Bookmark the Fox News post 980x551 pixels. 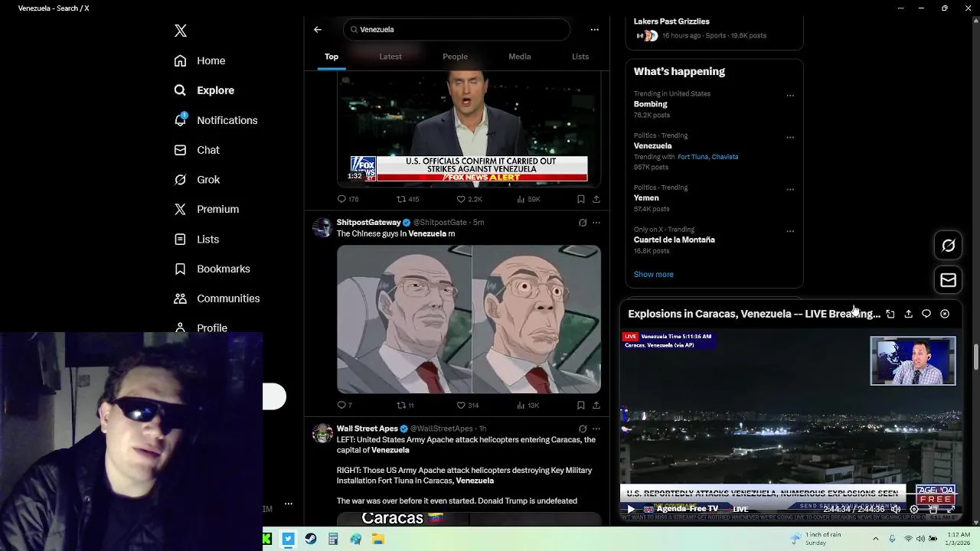tap(581, 199)
